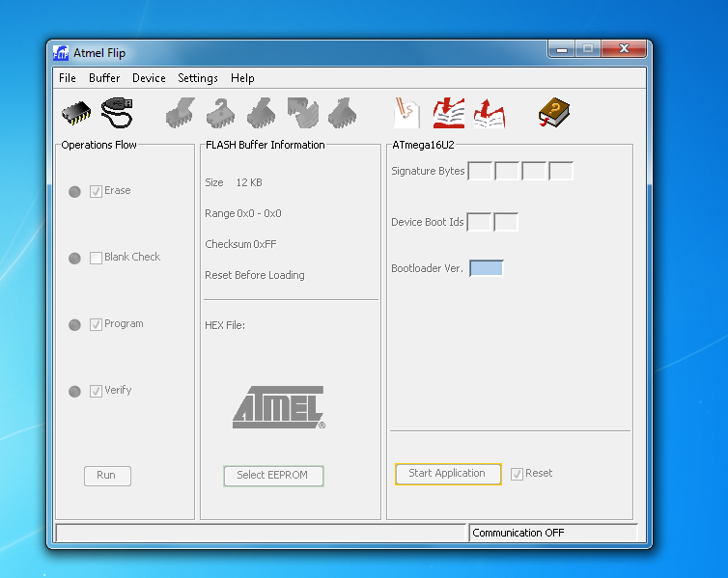Viewport: 728px width, 578px height.
Task: Open the Buffer menu
Action: (104, 78)
